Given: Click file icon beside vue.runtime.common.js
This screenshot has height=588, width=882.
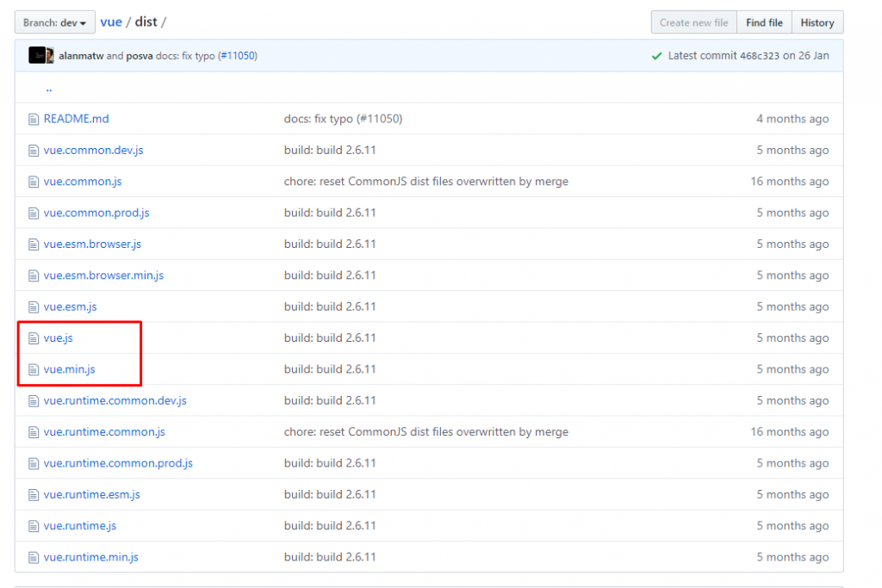Looking at the screenshot, I should [34, 432].
